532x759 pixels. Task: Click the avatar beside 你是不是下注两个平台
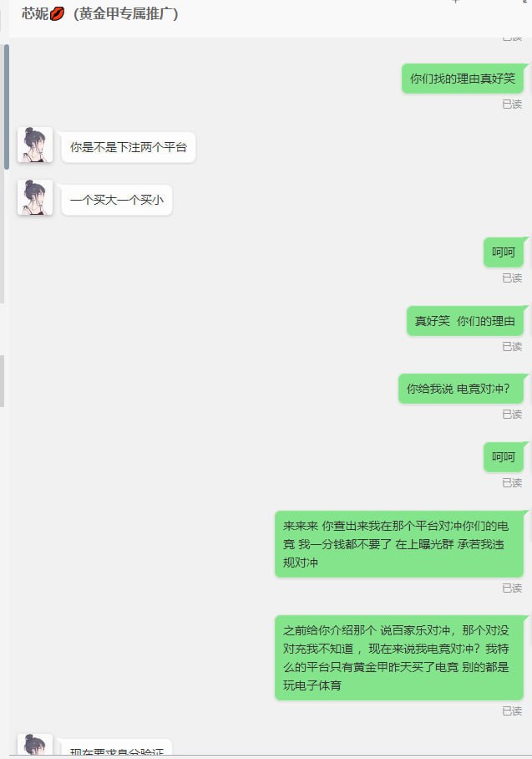(35, 145)
